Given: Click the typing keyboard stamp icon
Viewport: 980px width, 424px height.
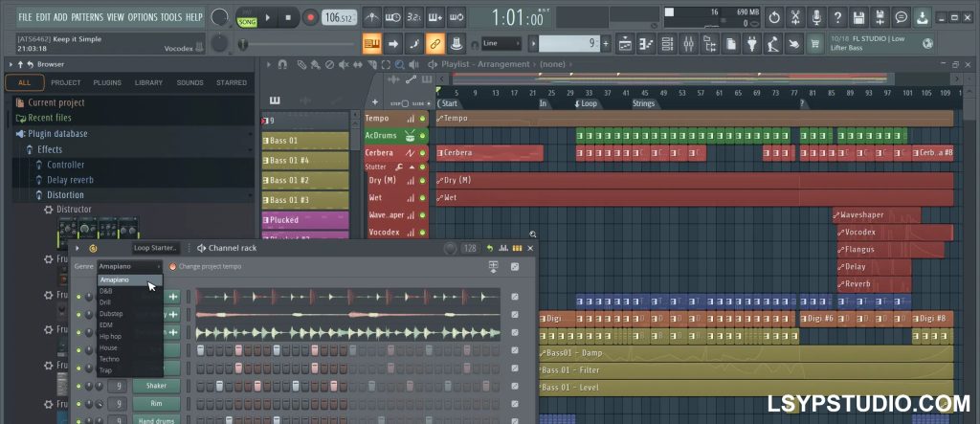Looking at the screenshot, I should click(457, 44).
